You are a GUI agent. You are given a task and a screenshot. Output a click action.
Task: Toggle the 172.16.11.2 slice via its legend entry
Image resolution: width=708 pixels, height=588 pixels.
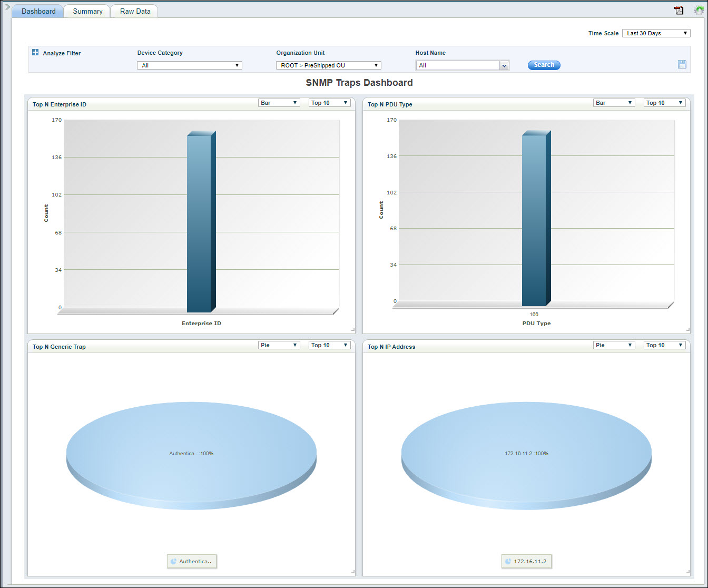pyautogui.click(x=526, y=561)
